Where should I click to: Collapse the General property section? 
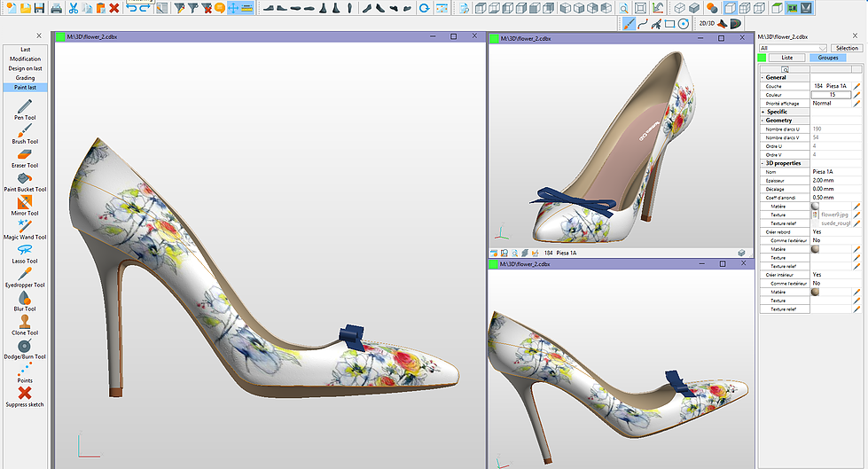(762, 77)
